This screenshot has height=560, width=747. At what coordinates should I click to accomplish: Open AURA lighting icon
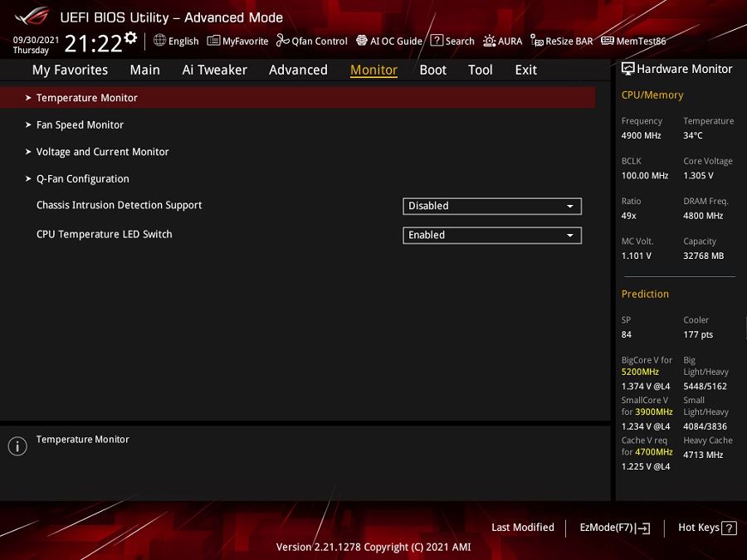pyautogui.click(x=489, y=41)
